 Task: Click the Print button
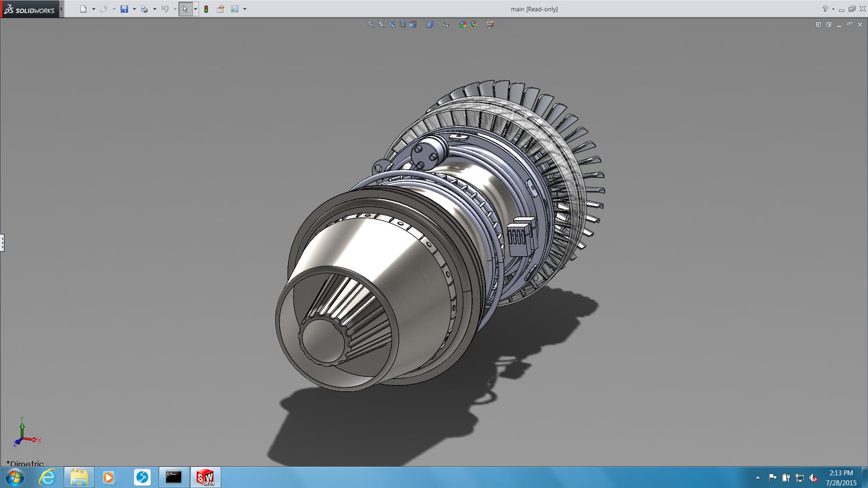[x=144, y=9]
